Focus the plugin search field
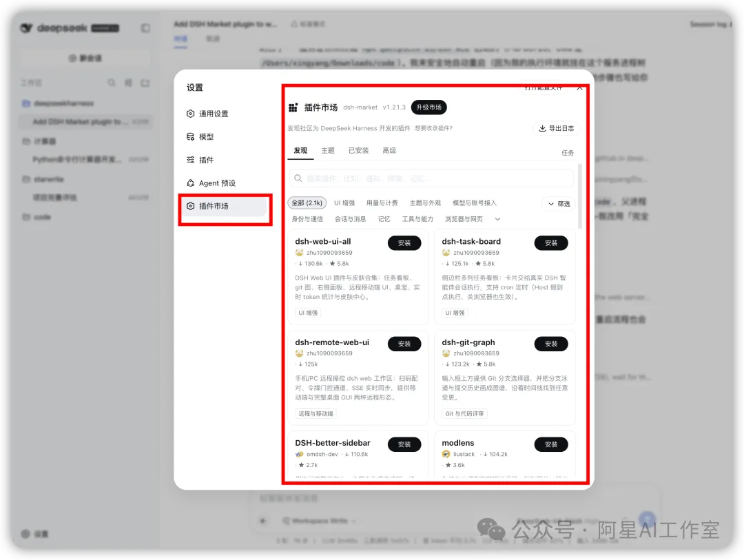Screen dimensions: 744x560 [x=431, y=178]
